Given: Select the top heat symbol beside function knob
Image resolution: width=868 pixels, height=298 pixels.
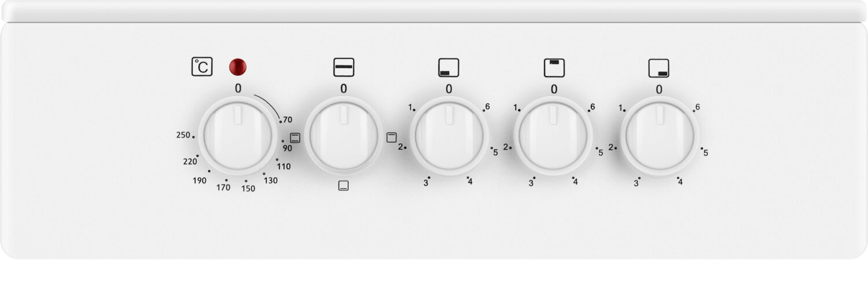Looking at the screenshot, I should click(392, 138).
